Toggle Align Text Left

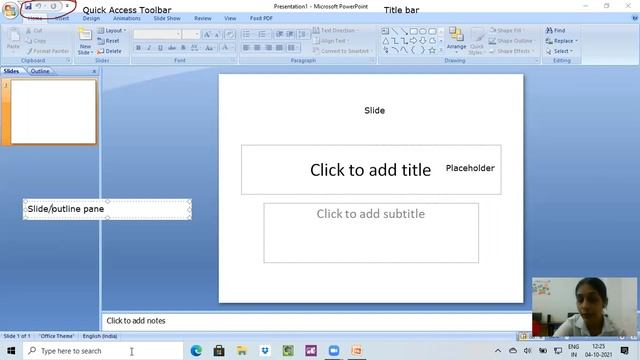point(246,48)
